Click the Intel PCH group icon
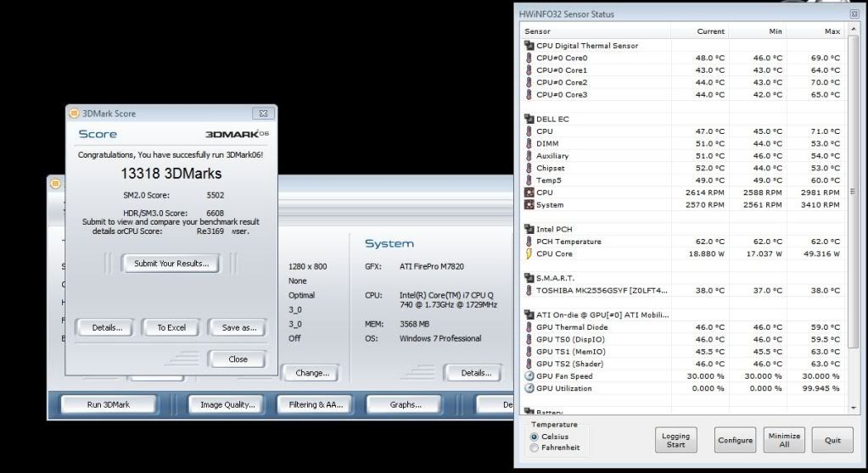Viewport: 868px width, 473px height. [529, 229]
